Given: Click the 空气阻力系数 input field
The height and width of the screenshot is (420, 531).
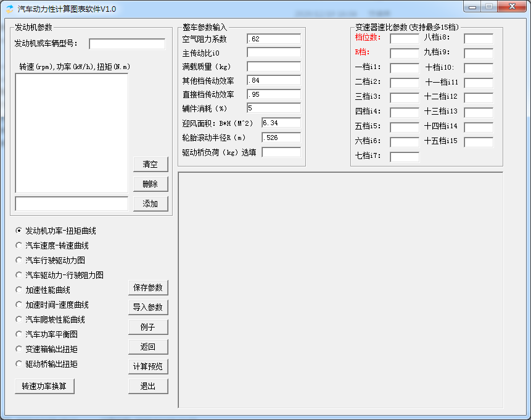Looking at the screenshot, I should [x=274, y=39].
